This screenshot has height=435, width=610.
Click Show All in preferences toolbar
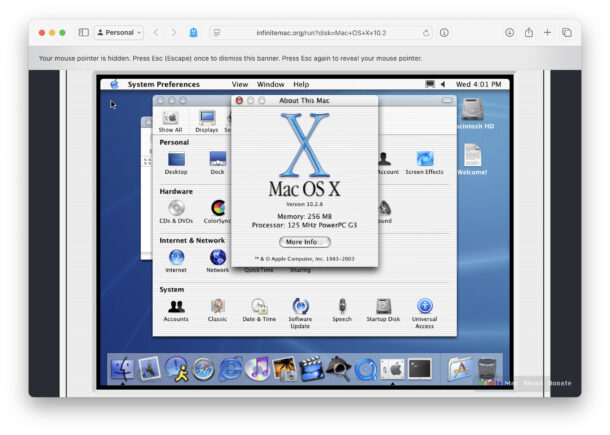point(171,120)
